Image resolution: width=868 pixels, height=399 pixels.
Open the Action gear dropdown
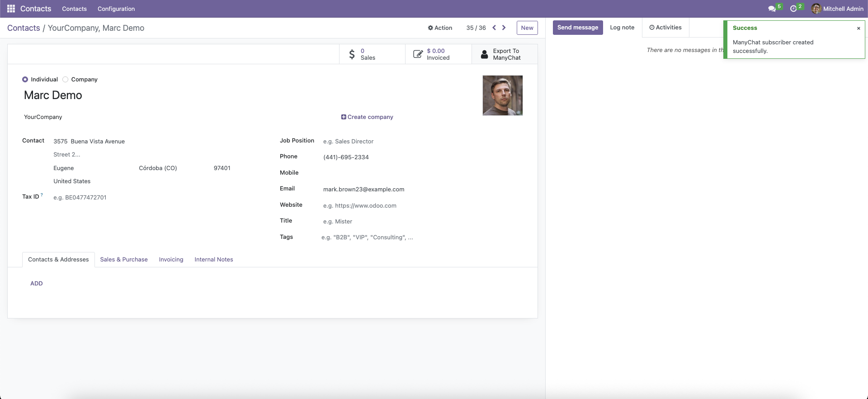(x=440, y=28)
